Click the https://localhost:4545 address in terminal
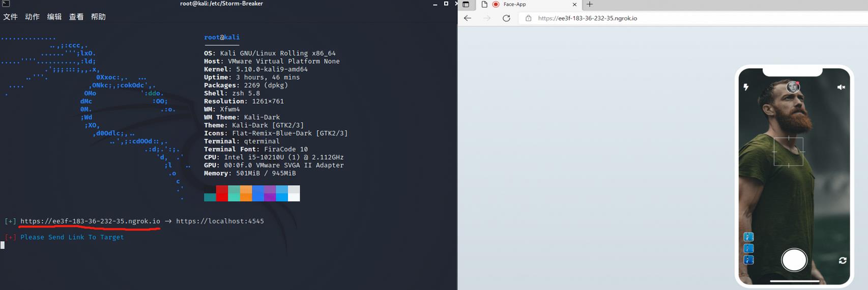 pos(220,221)
